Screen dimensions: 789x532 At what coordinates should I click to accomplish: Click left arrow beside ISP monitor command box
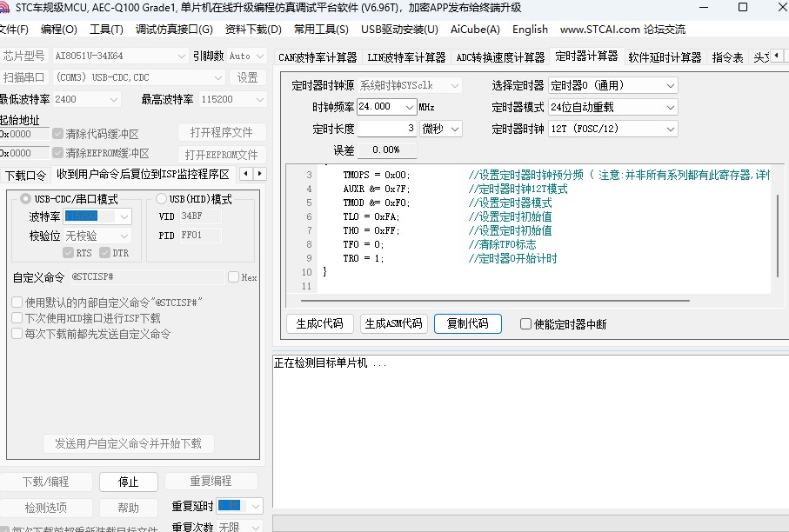click(245, 173)
